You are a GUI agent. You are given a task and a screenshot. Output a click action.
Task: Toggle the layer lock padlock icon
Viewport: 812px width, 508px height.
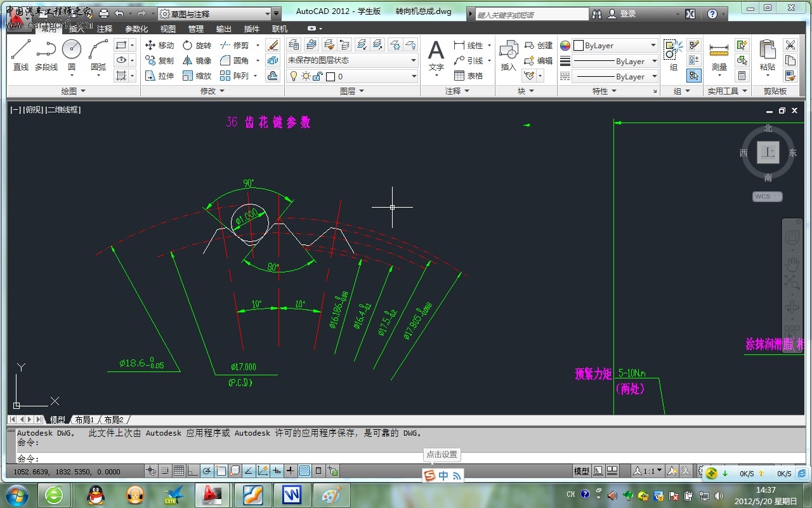point(318,76)
